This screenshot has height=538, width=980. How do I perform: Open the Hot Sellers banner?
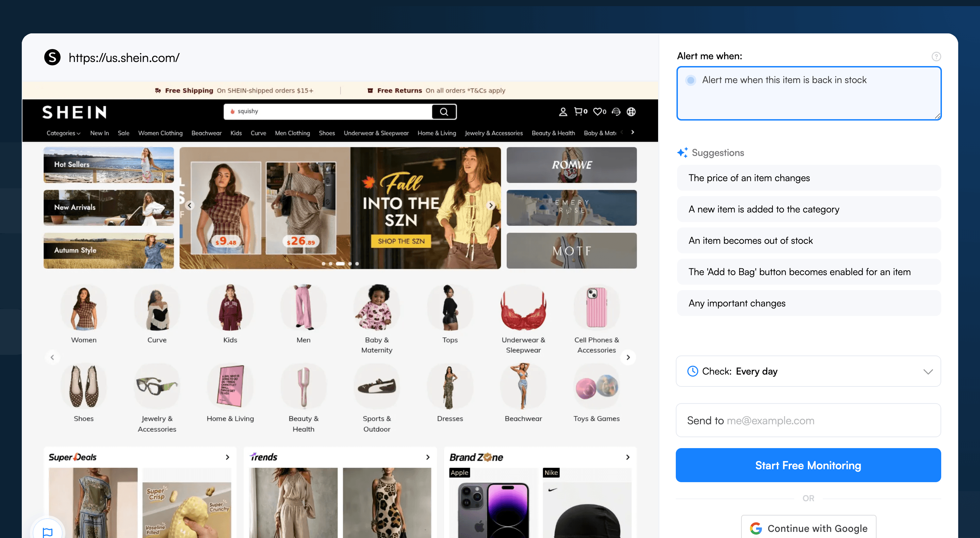click(109, 164)
